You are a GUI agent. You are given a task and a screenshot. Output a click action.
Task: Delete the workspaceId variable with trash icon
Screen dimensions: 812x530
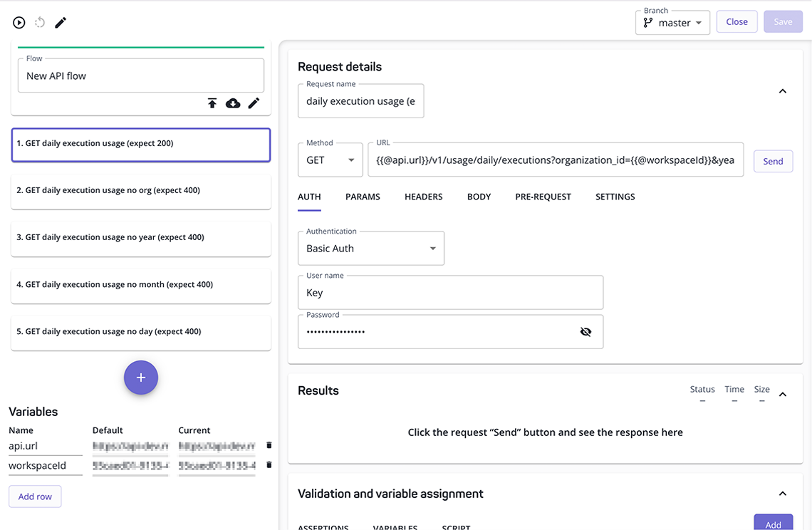[269, 464]
